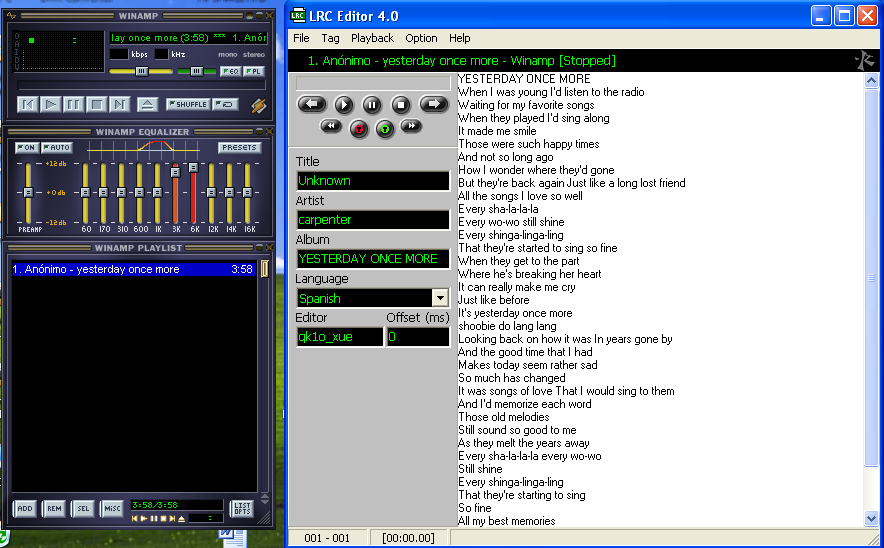Open the Playback menu
Image resolution: width=884 pixels, height=548 pixels.
(372, 38)
